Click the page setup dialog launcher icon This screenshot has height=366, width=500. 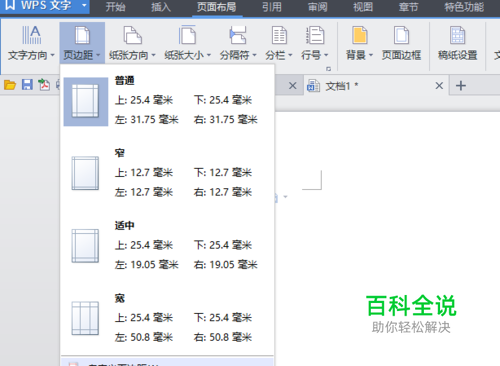pos(328,69)
